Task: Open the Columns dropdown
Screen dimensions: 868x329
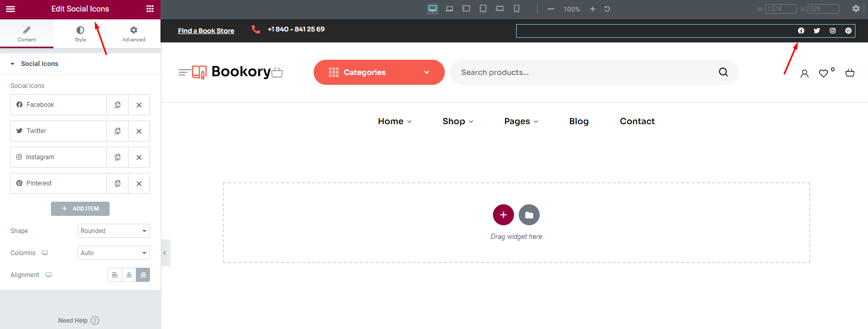Action: (x=113, y=253)
